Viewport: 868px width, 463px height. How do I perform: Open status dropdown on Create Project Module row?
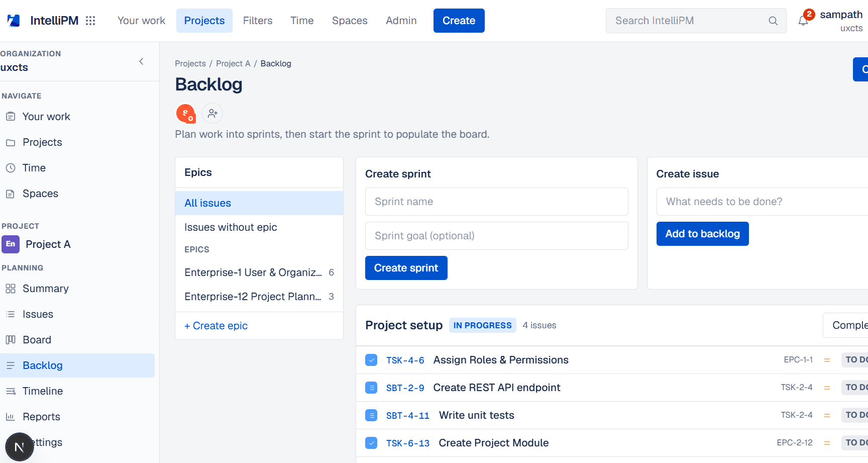click(855, 443)
